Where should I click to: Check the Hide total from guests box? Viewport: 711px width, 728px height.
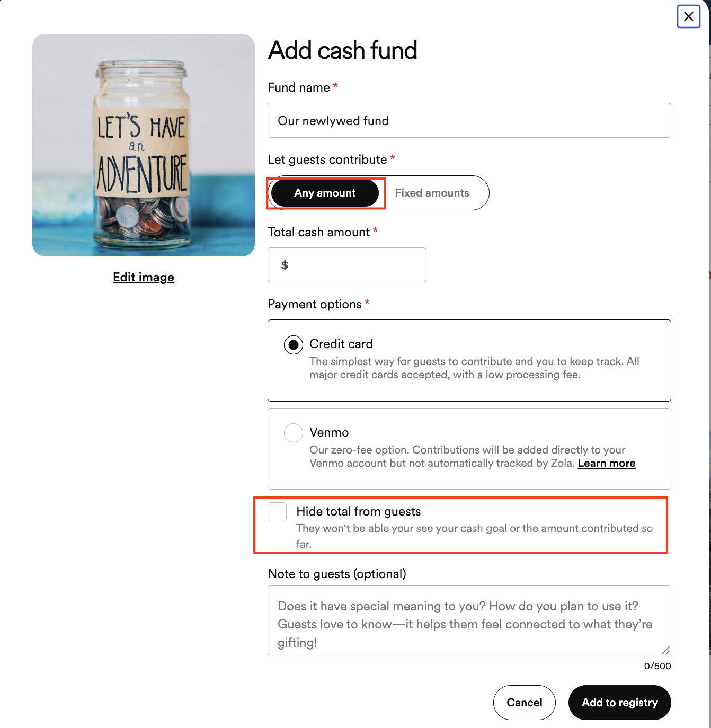(277, 512)
